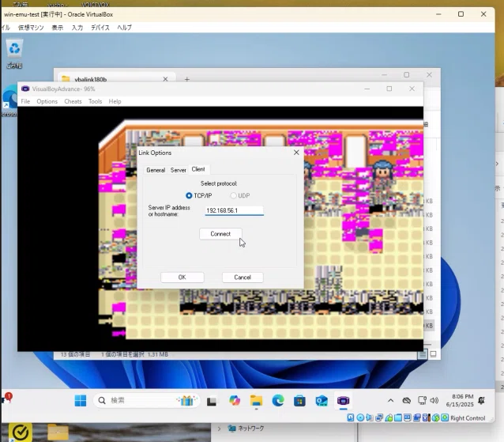Switch to the Client tab

(198, 169)
